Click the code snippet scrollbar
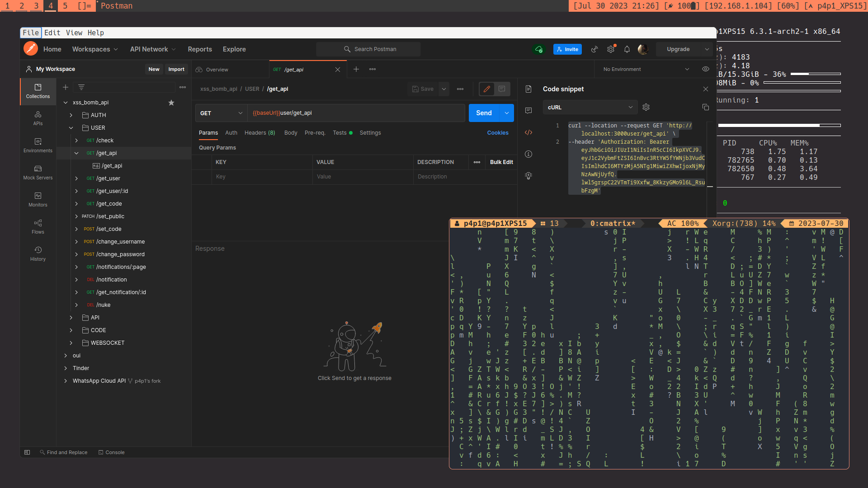This screenshot has width=868, height=488. [710, 186]
